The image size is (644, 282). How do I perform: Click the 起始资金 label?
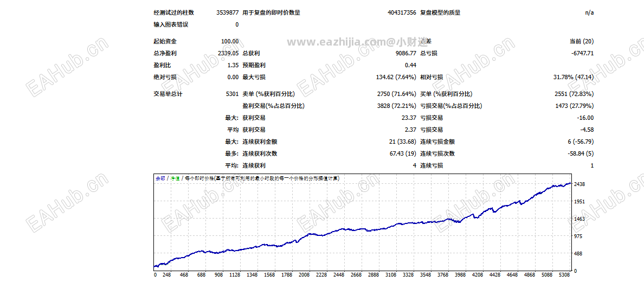(x=165, y=42)
